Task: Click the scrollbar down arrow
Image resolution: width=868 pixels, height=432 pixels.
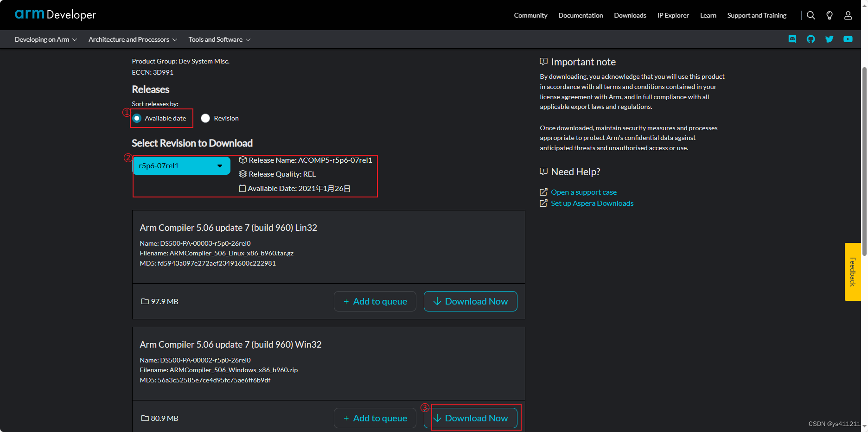Action: coord(864,426)
